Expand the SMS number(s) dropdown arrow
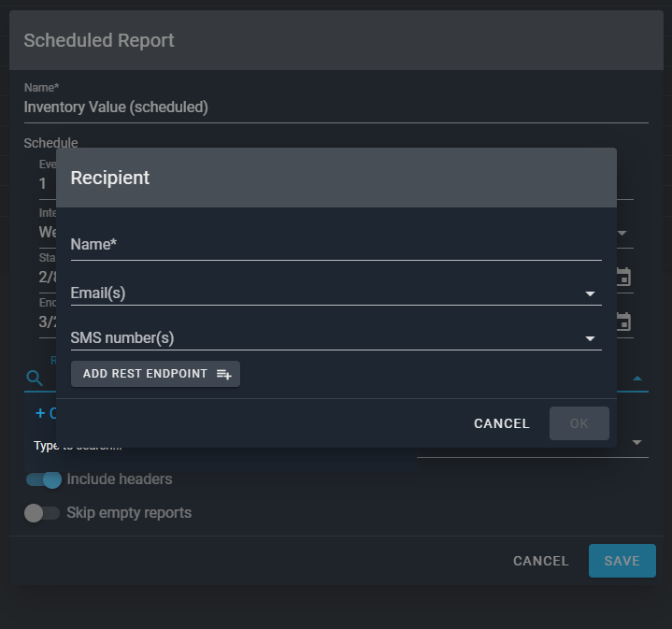The image size is (672, 629). pyautogui.click(x=590, y=338)
